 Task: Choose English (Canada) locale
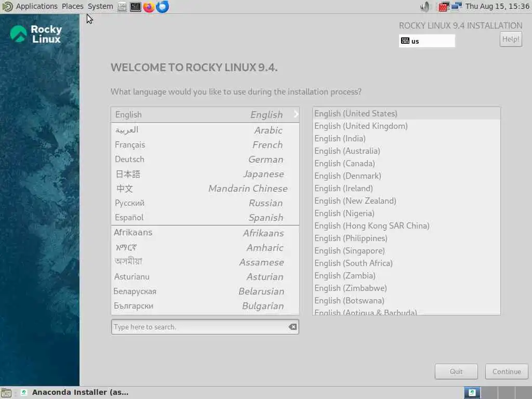(406, 164)
